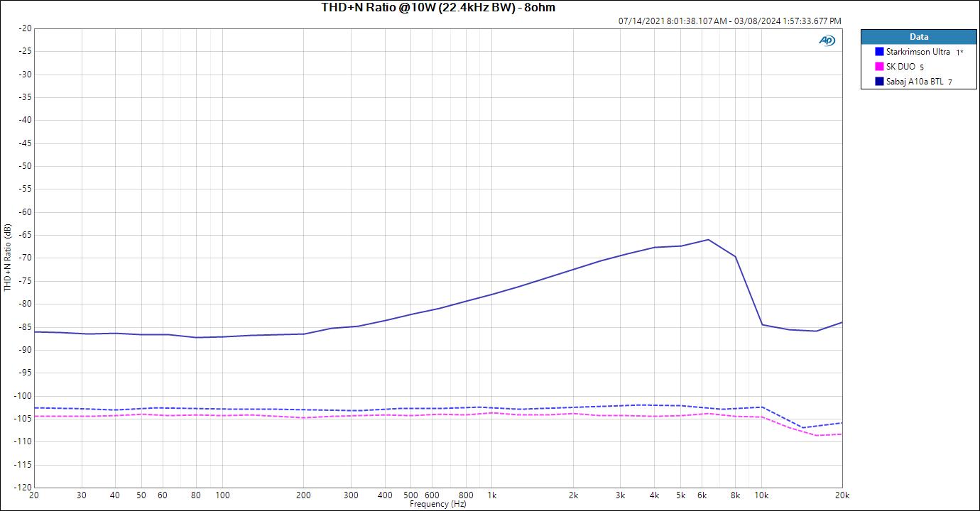Select the Starkrimson Ultra legend entry
The image size is (980, 511).
click(x=918, y=52)
